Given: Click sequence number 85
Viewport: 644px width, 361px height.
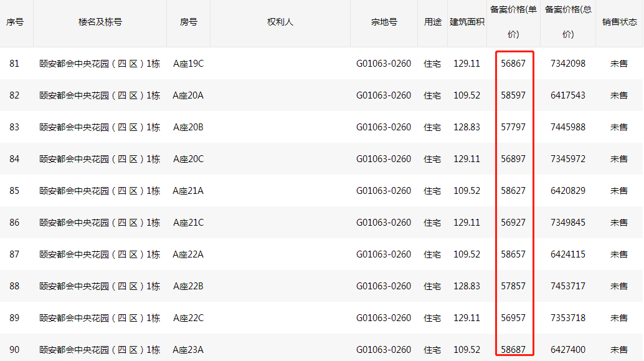Looking at the screenshot, I should (14, 191).
